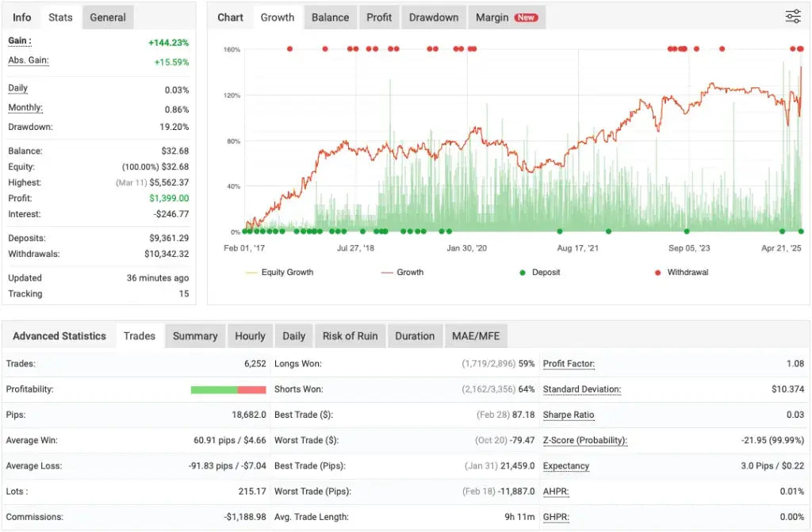
Task: Switch to the General tab
Action: pos(108,17)
